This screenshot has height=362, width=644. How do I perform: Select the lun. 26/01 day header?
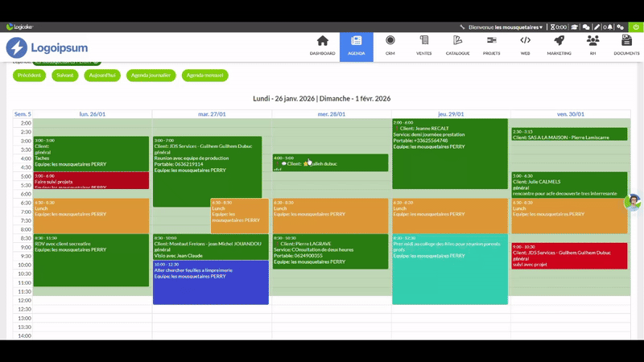coord(93,114)
